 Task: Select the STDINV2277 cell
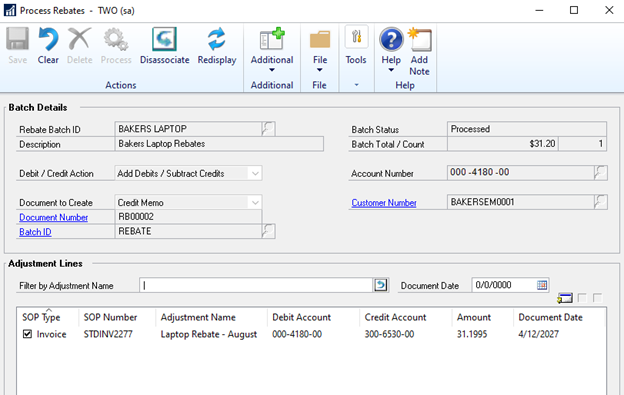108,334
